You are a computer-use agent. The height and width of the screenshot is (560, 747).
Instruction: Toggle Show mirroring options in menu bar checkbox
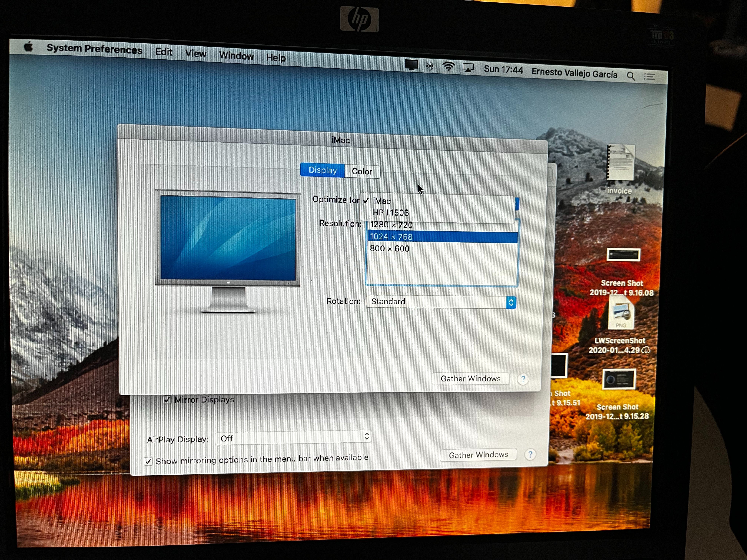tap(148, 461)
